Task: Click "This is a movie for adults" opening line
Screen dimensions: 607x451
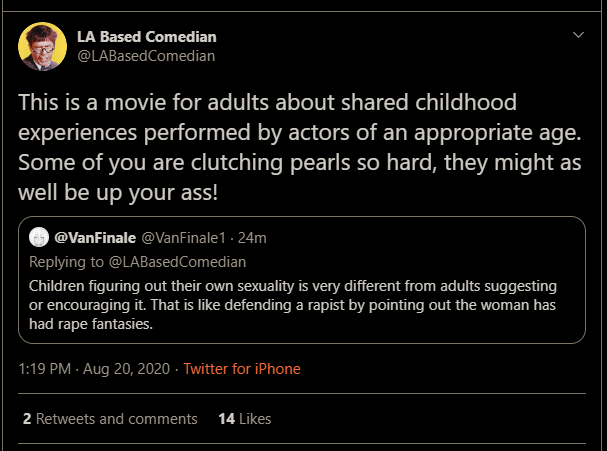Action: coord(142,102)
